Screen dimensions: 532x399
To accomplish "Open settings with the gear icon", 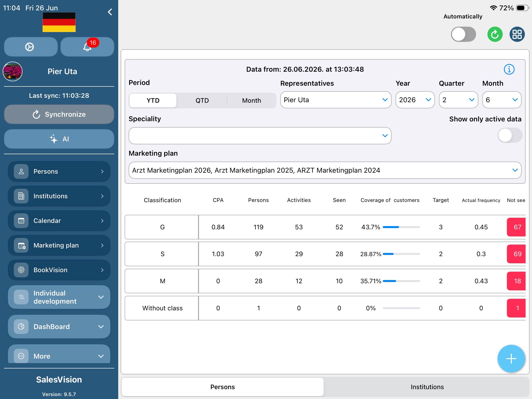I will (31, 47).
